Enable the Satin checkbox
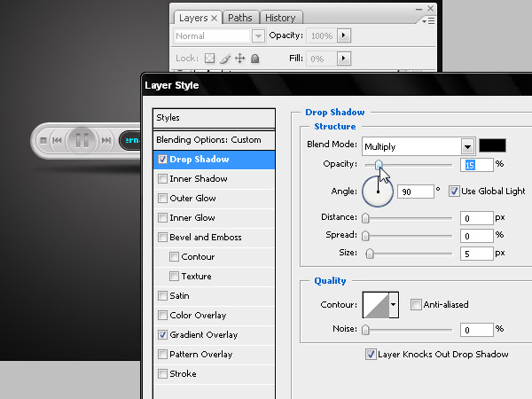The image size is (532, 399). (162, 295)
